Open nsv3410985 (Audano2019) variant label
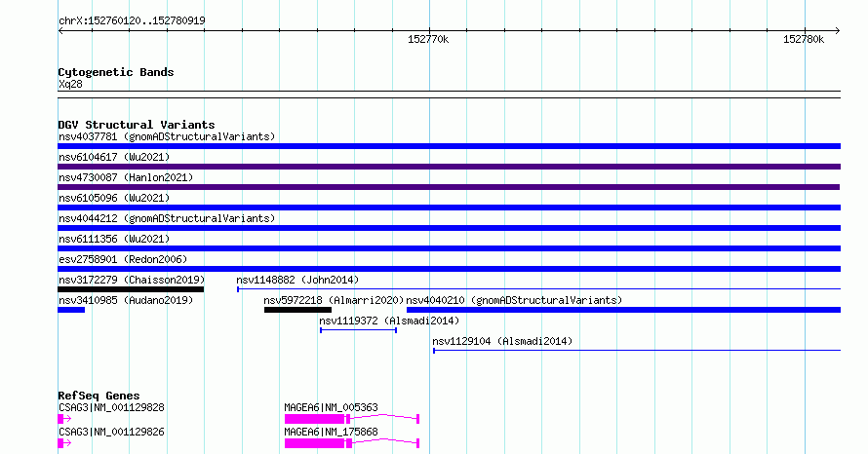 [126, 300]
